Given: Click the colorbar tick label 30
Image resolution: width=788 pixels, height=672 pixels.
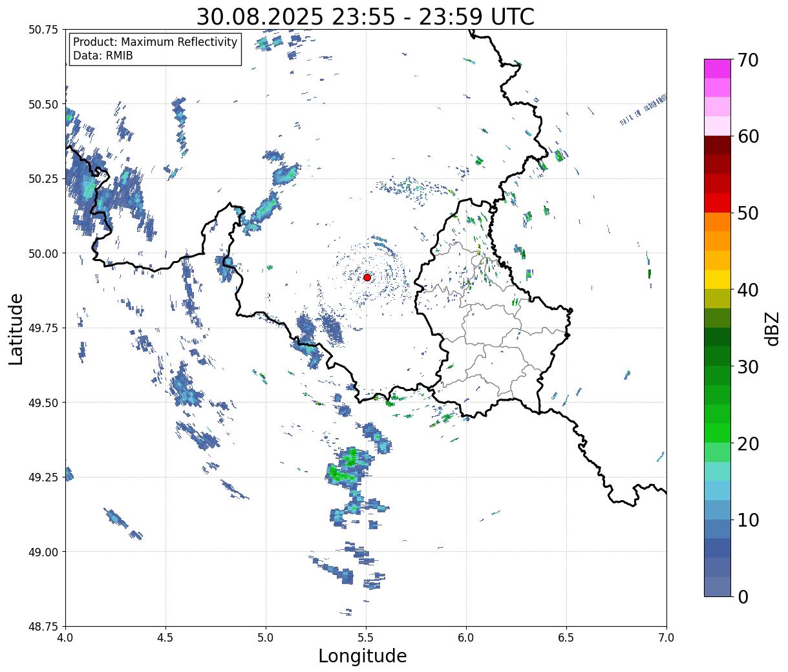Looking at the screenshot, I should coord(747,366).
